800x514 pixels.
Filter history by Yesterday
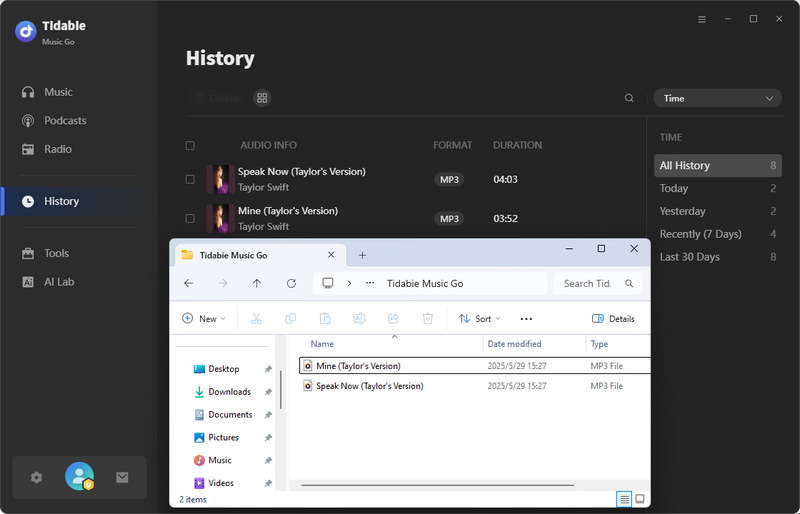pos(717,212)
